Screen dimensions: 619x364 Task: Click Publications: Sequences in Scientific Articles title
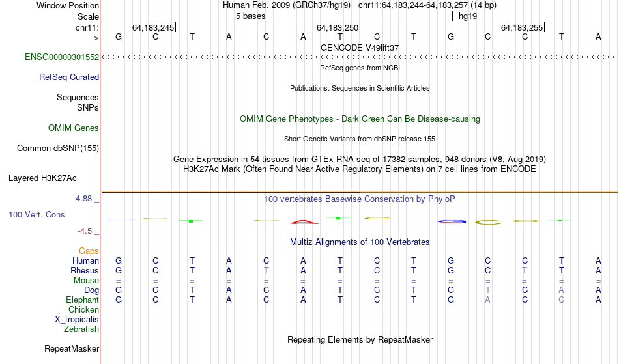click(360, 88)
